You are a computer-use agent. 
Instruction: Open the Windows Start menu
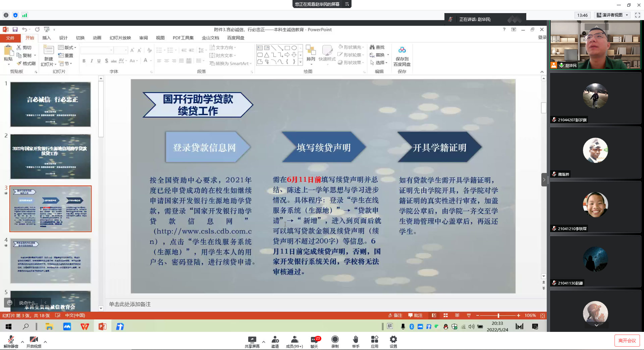8,326
